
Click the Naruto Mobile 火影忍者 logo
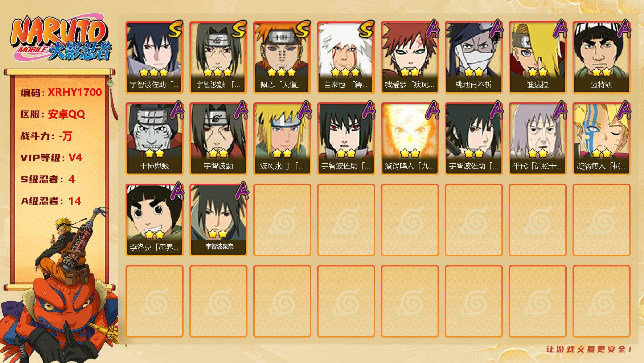(x=61, y=39)
